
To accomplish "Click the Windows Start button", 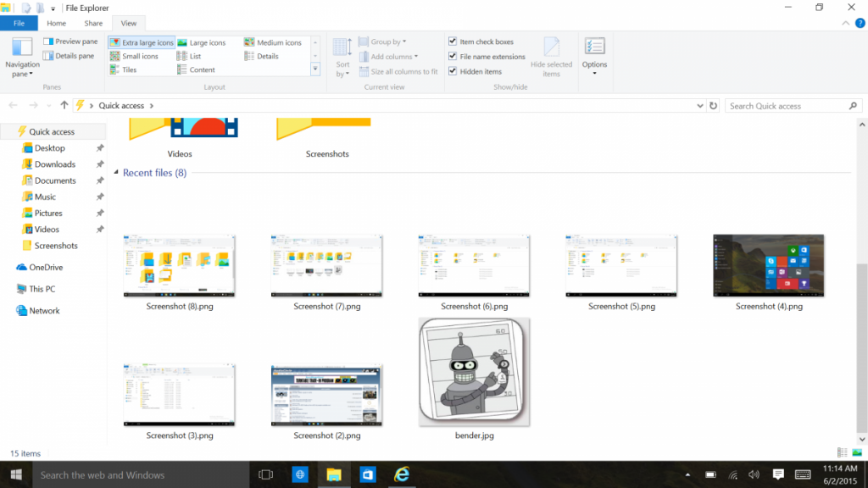I will coord(16,474).
